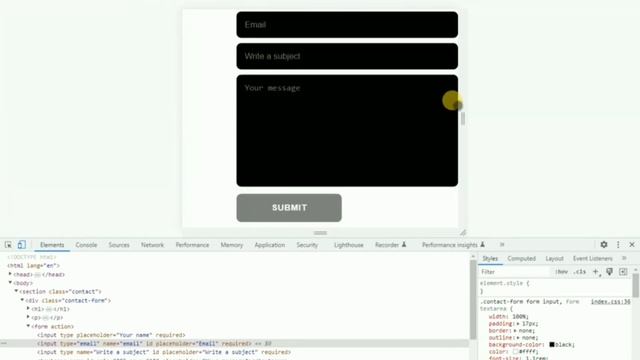Activate the inspect element picker icon

coord(8,245)
